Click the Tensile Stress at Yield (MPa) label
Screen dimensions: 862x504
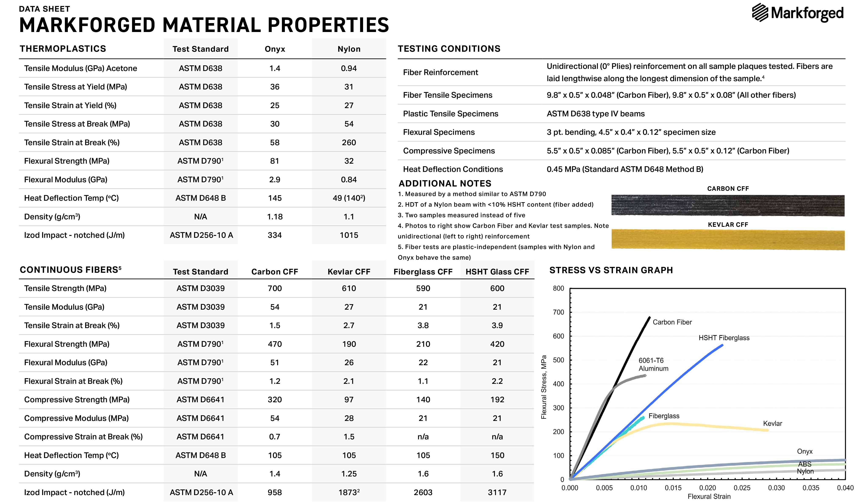[x=75, y=86]
